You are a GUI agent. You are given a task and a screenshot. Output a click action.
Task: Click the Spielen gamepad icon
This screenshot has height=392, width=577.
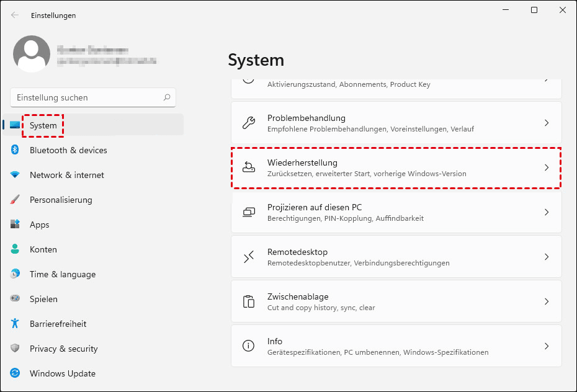15,299
